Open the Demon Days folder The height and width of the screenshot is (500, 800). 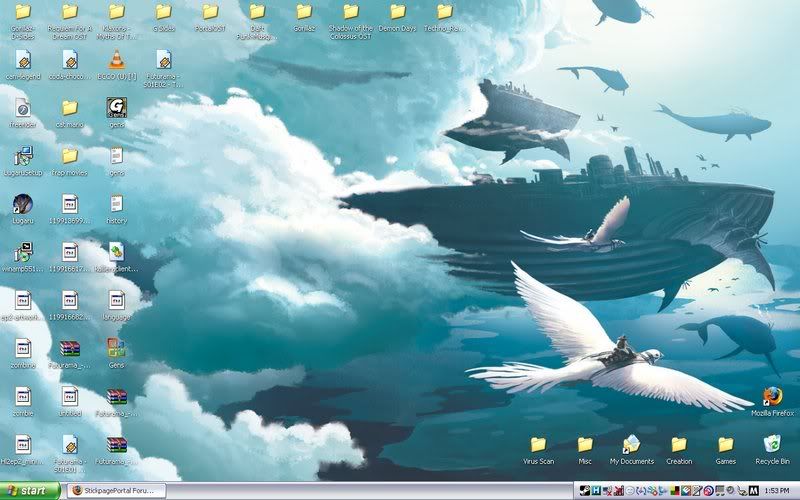coord(398,12)
